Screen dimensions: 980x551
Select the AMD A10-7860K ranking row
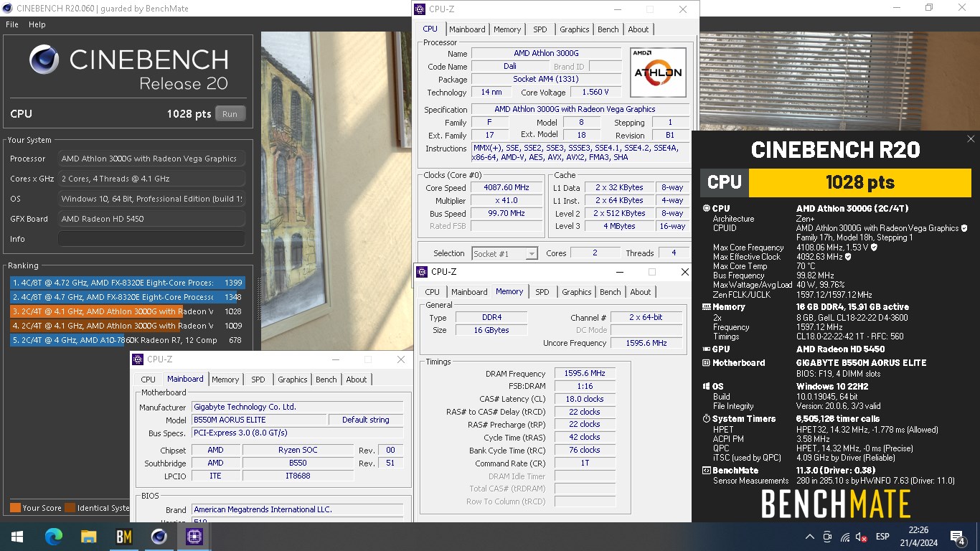pyautogui.click(x=127, y=340)
